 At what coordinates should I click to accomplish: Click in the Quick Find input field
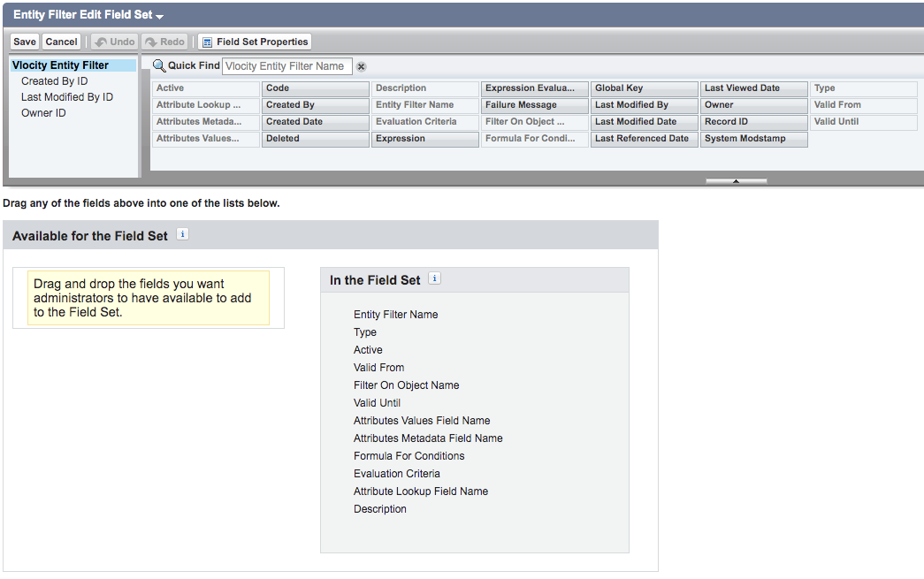tap(287, 66)
